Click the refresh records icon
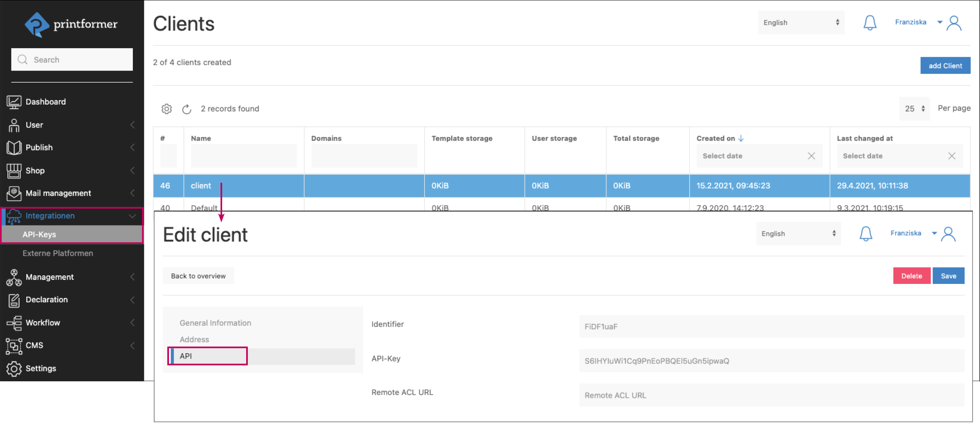 (x=187, y=109)
